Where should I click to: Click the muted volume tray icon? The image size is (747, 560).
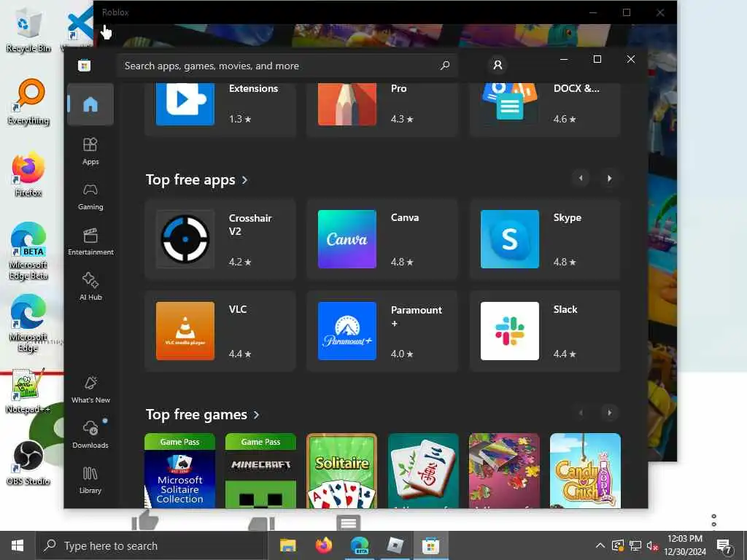click(652, 545)
